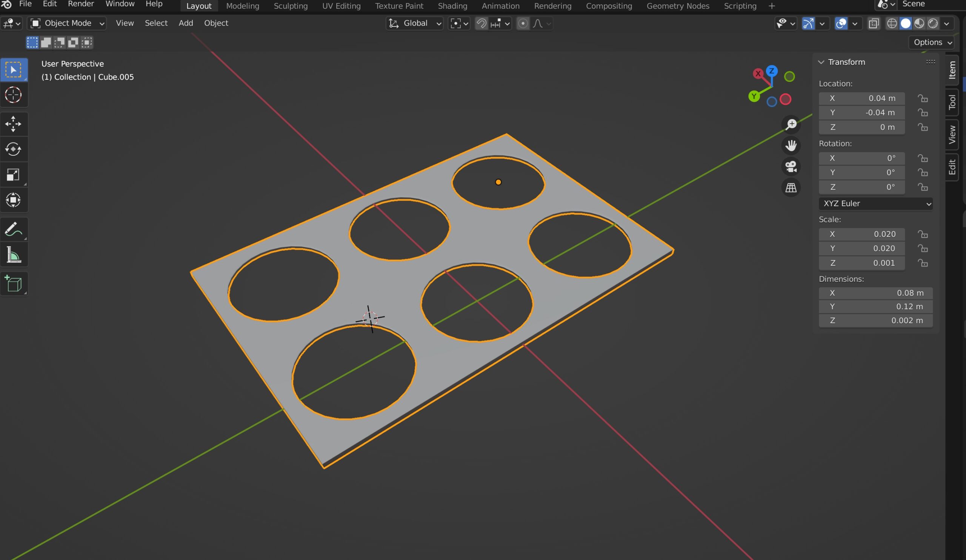The width and height of the screenshot is (966, 560).
Task: Switch to Modeling workspace tab
Action: [243, 6]
